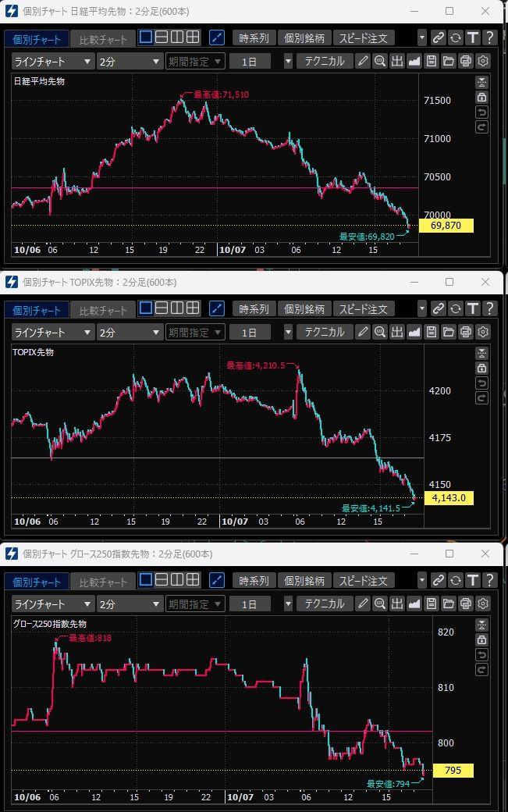Open ラインチャート chart type dropdown in 日経平均先物 window
Image resolution: width=508 pixels, height=812 pixels.
pyautogui.click(x=52, y=62)
